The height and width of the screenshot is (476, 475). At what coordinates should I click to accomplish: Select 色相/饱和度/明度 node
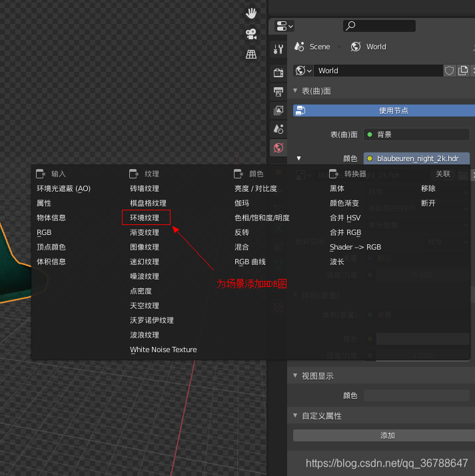tap(262, 218)
